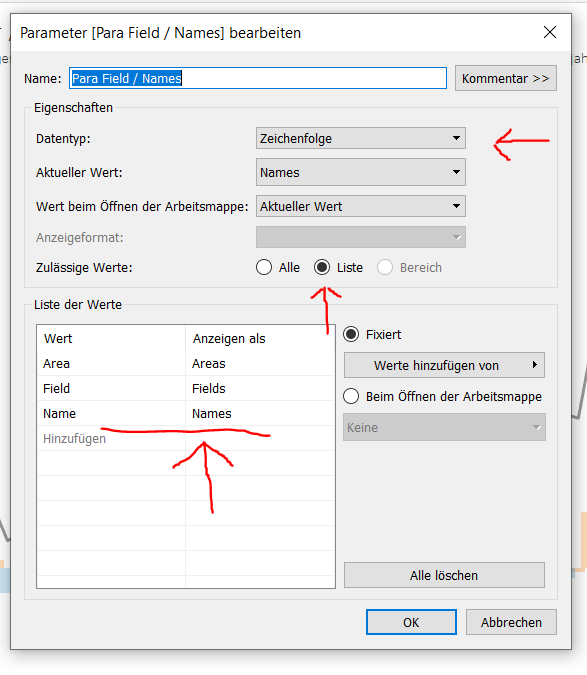Cancel with the Abbrechen button
The width and height of the screenshot is (587, 675).
click(511, 622)
